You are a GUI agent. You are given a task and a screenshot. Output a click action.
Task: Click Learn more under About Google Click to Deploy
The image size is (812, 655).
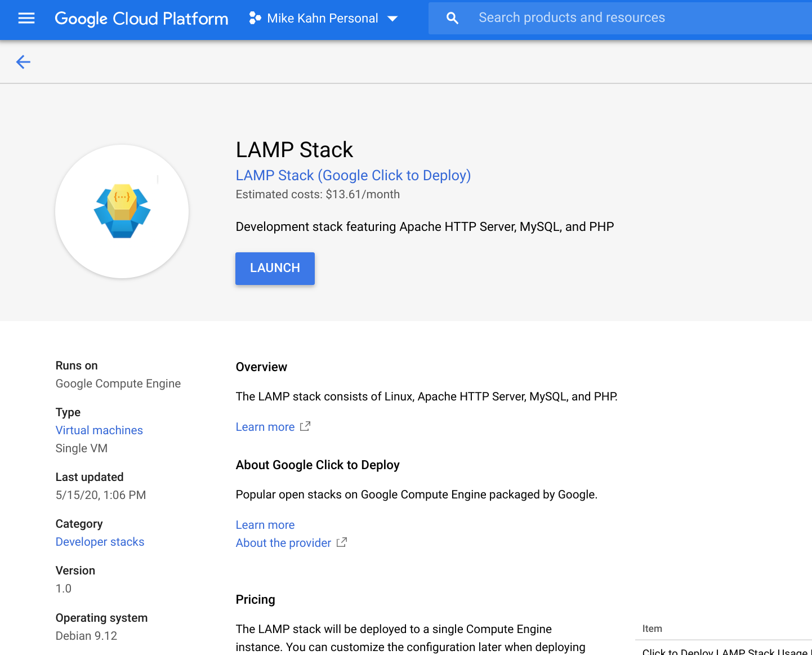(x=265, y=525)
